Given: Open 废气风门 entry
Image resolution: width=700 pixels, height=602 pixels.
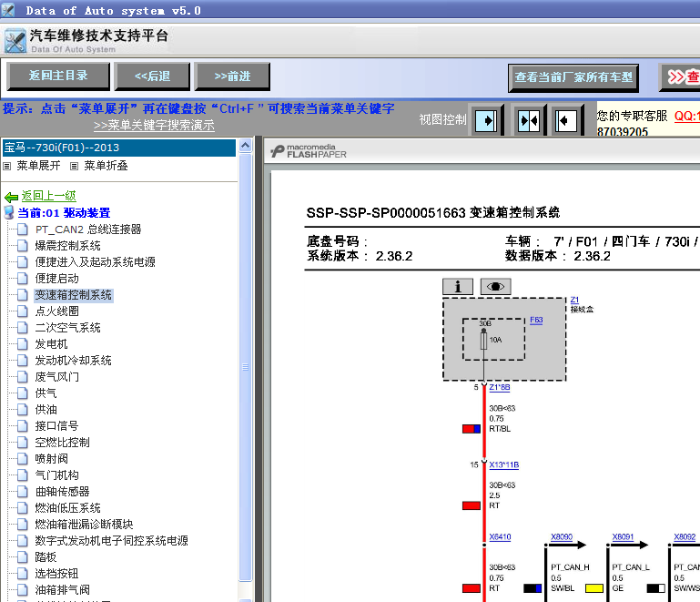Looking at the screenshot, I should (x=57, y=377).
